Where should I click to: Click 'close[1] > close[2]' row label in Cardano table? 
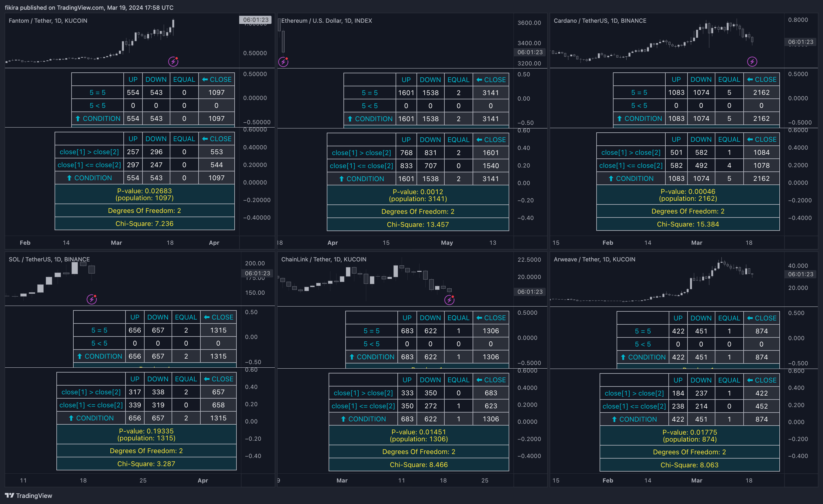coord(631,153)
